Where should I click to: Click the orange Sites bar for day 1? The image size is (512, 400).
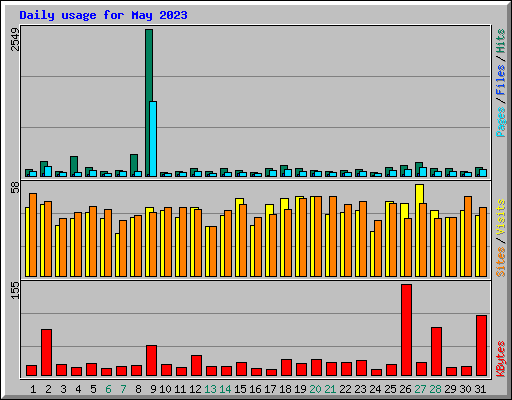click(33, 235)
